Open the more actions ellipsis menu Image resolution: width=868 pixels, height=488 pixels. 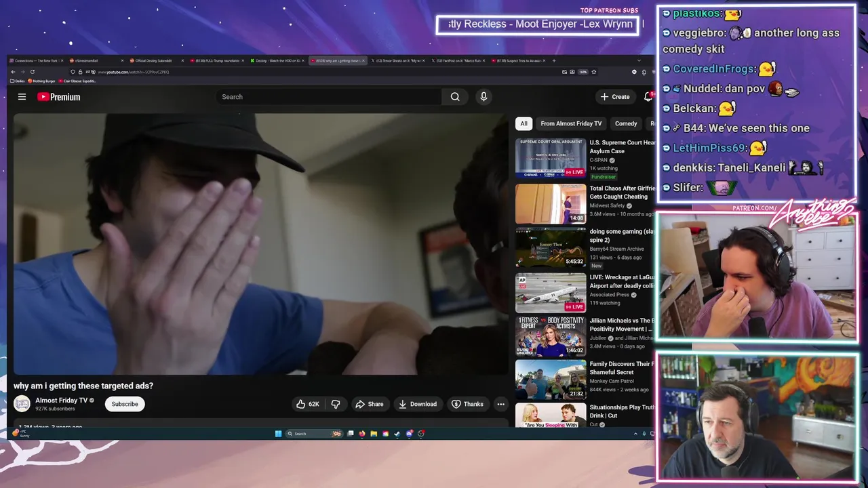pyautogui.click(x=500, y=404)
